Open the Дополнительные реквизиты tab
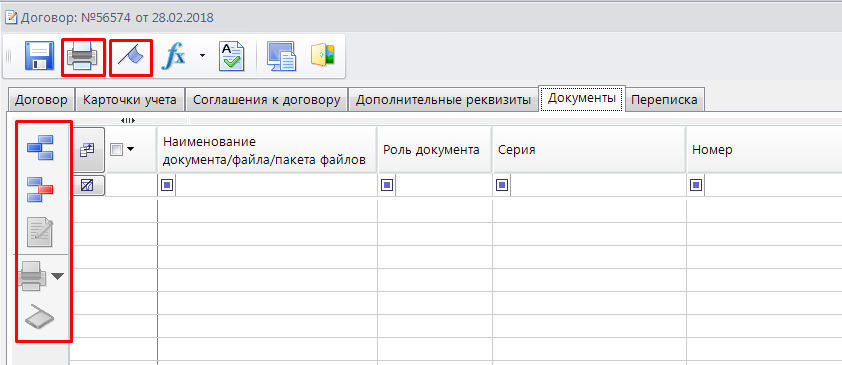The width and height of the screenshot is (842, 365). tap(444, 100)
